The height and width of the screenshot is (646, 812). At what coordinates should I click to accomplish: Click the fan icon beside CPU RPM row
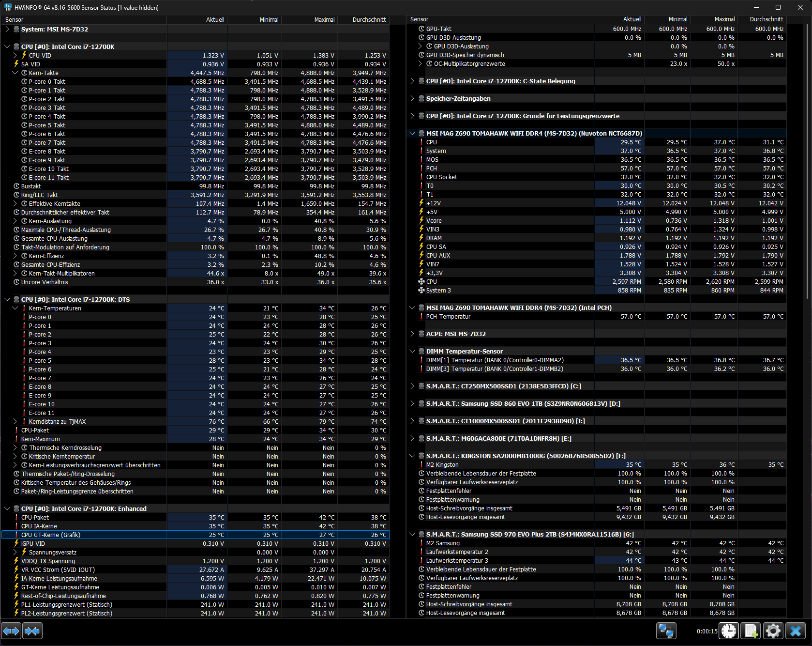coord(421,282)
